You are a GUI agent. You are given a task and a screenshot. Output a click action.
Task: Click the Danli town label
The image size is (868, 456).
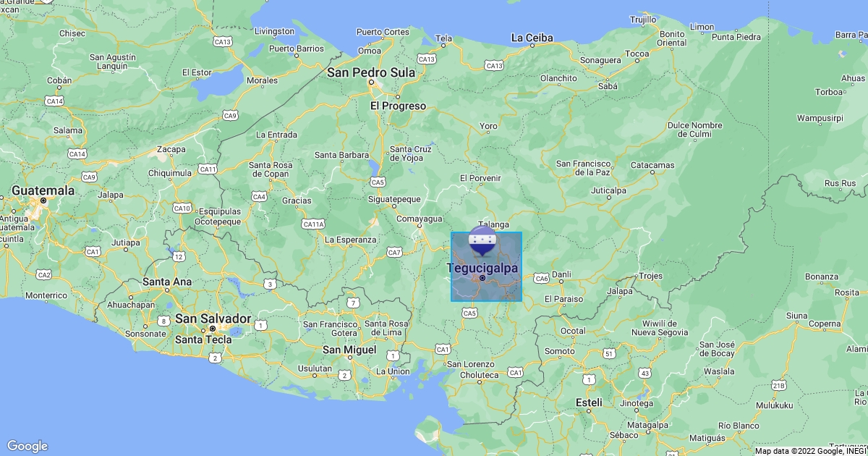click(x=561, y=275)
